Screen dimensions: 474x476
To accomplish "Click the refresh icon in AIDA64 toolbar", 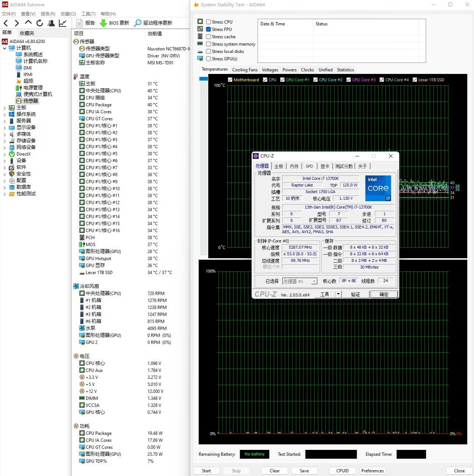I will point(40,23).
